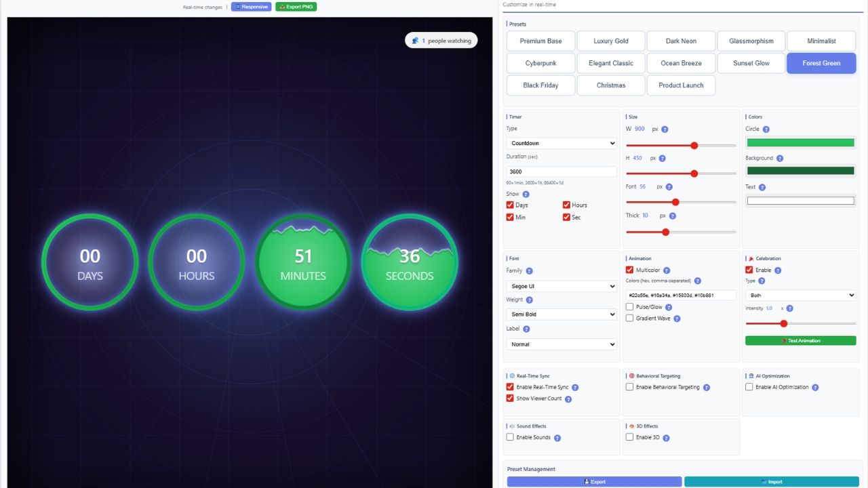View help for Enable Sounds
868x488 pixels.
[x=557, y=438]
